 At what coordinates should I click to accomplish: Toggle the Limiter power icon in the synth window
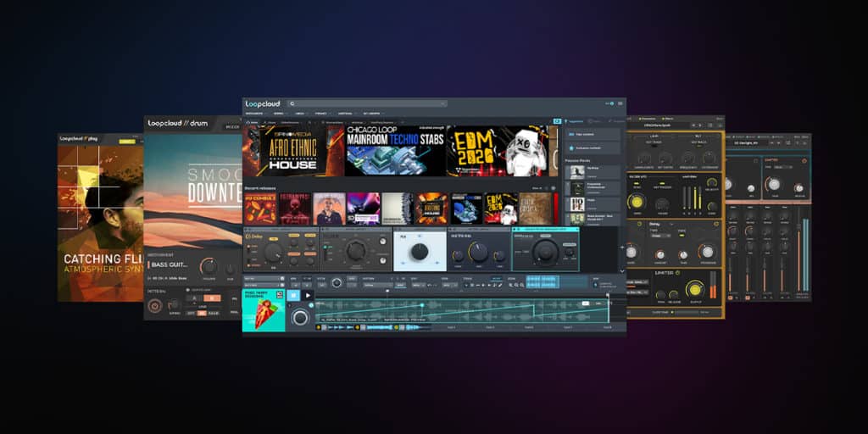pos(677,272)
